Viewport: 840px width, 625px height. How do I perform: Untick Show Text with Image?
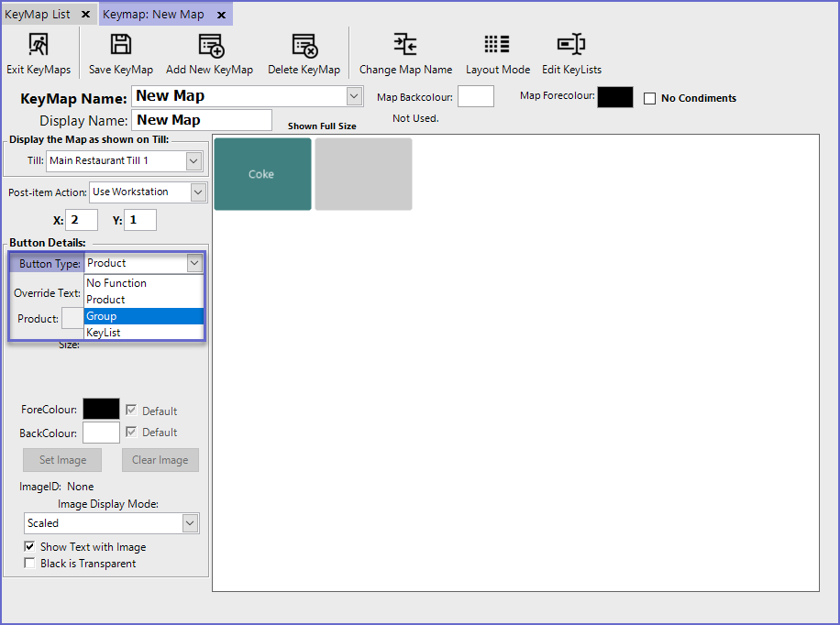coord(30,547)
